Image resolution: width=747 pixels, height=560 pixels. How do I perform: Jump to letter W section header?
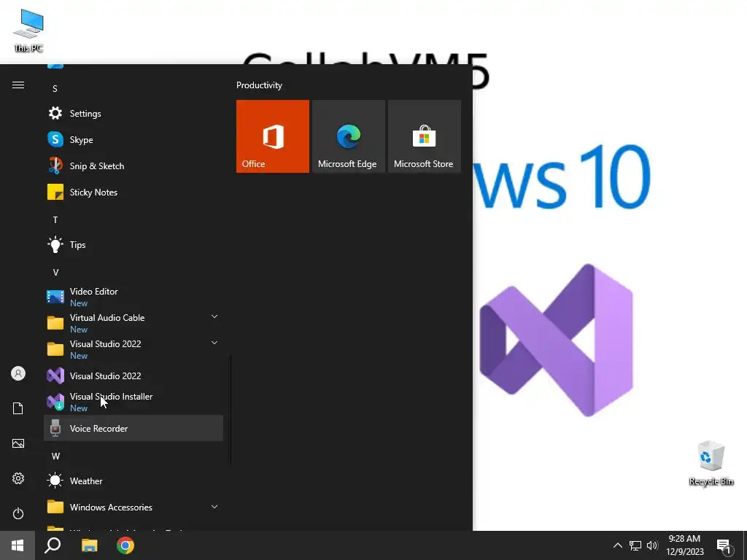pyautogui.click(x=55, y=456)
